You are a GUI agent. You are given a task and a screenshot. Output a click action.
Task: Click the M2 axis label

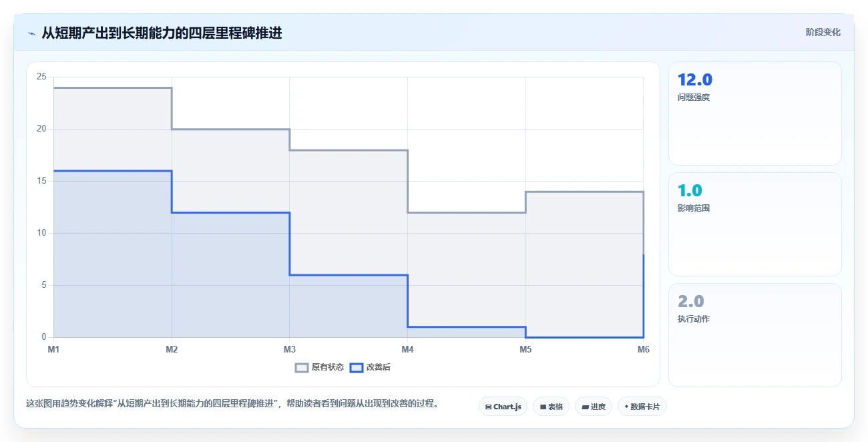[x=172, y=349]
